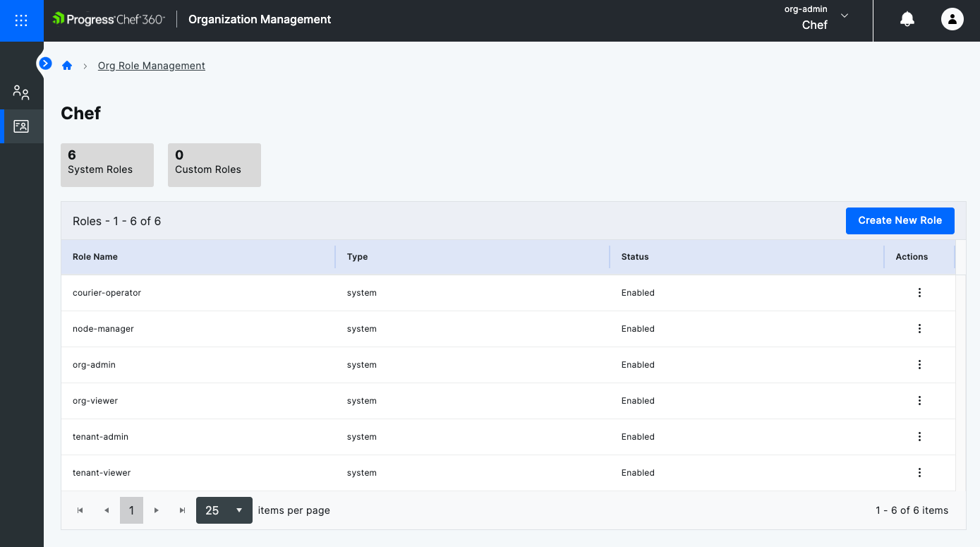
Task: Select page 1 in the pagination bar
Action: (x=131, y=510)
